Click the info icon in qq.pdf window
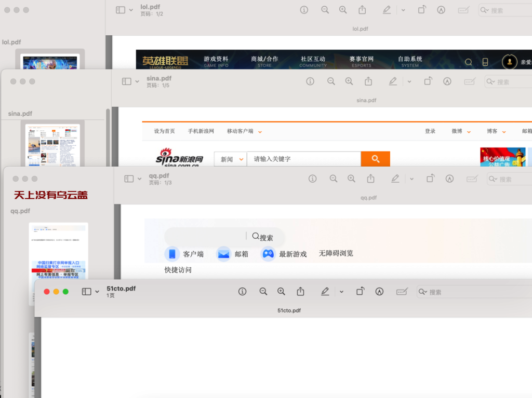This screenshot has width=532, height=398. click(312, 179)
